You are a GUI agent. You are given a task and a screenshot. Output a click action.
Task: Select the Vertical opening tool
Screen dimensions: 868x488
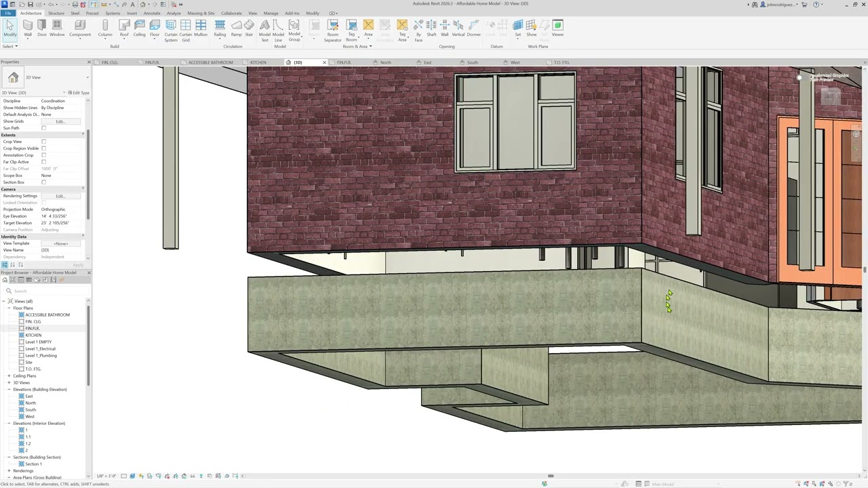click(x=458, y=28)
